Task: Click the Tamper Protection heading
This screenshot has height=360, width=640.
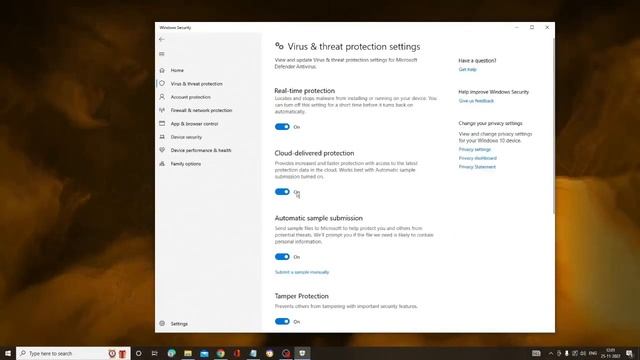Action: 301,296
